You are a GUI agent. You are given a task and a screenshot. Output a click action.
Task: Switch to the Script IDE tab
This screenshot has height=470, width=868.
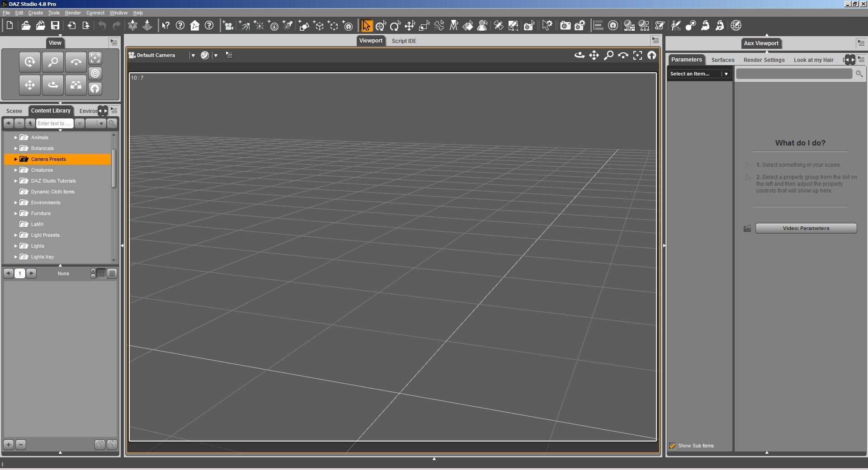(404, 41)
